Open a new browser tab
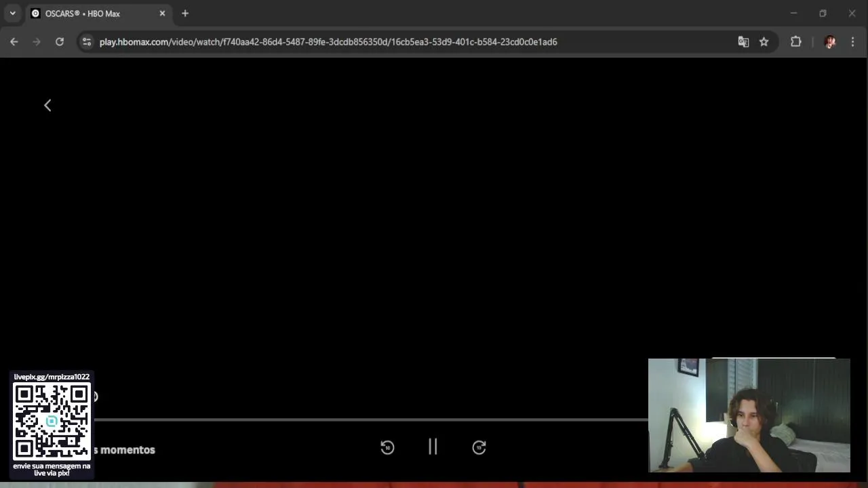Screen dimensions: 868x488 (x=185, y=14)
